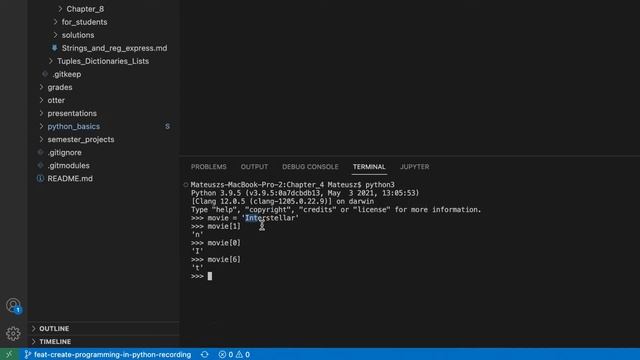Click the terminal prompt input line
The image size is (640, 360).
(x=201, y=276)
